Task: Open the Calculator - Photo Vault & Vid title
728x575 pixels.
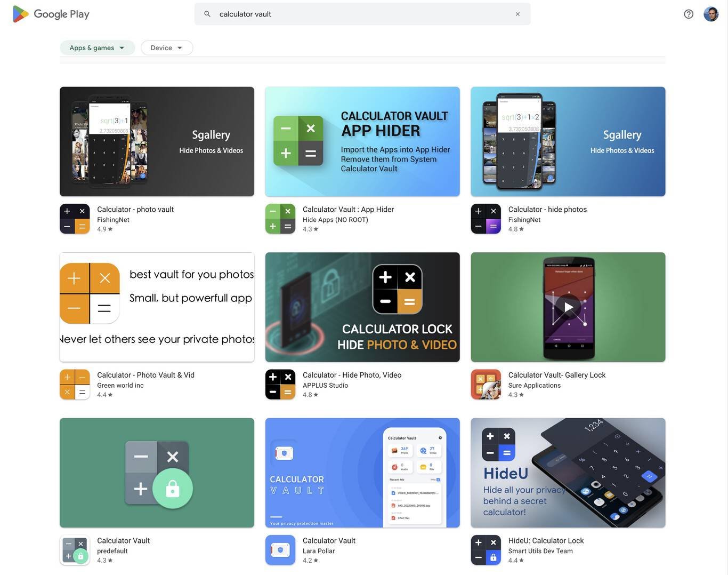Action: 145,375
